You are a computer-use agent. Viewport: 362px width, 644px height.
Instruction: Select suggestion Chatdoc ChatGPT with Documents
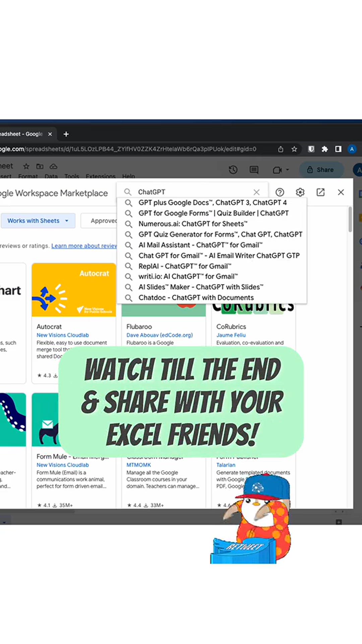tap(212, 298)
